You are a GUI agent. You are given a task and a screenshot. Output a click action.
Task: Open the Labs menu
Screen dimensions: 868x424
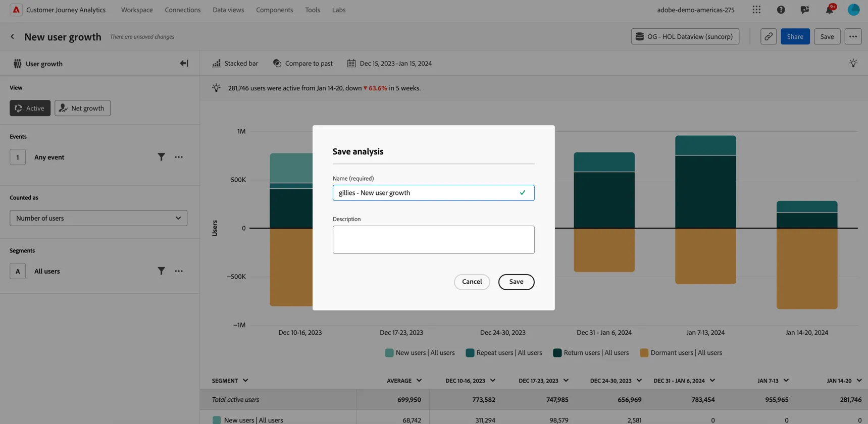coord(339,10)
